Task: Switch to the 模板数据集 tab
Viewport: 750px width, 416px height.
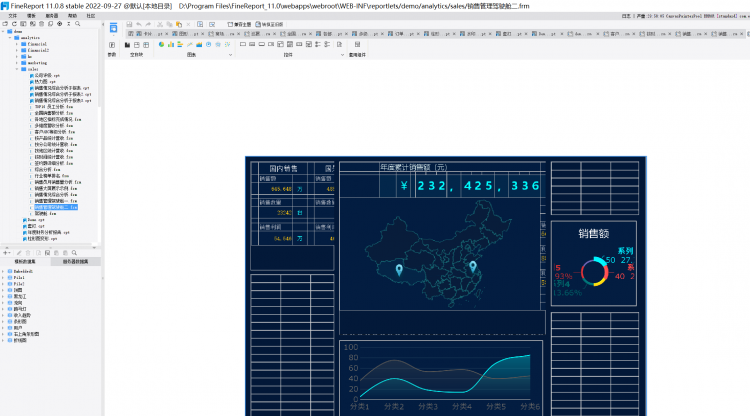Action: (25, 262)
